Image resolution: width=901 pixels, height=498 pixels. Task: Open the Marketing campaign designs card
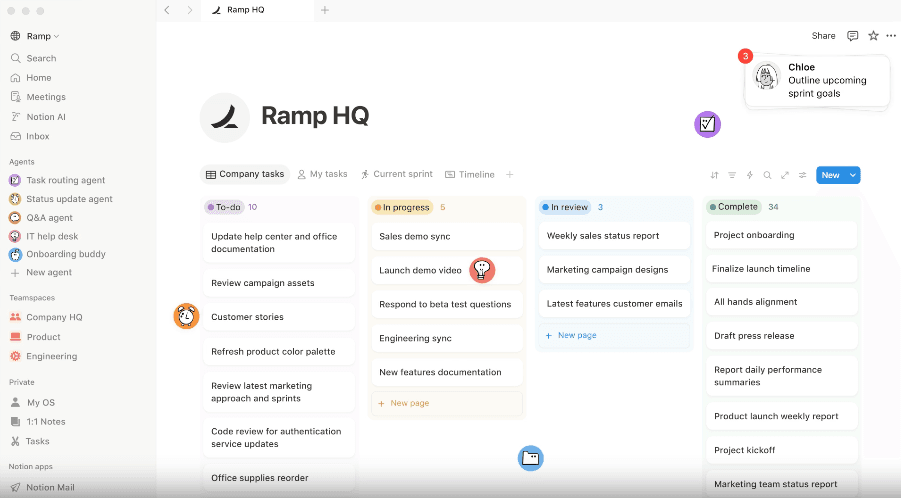coord(614,269)
